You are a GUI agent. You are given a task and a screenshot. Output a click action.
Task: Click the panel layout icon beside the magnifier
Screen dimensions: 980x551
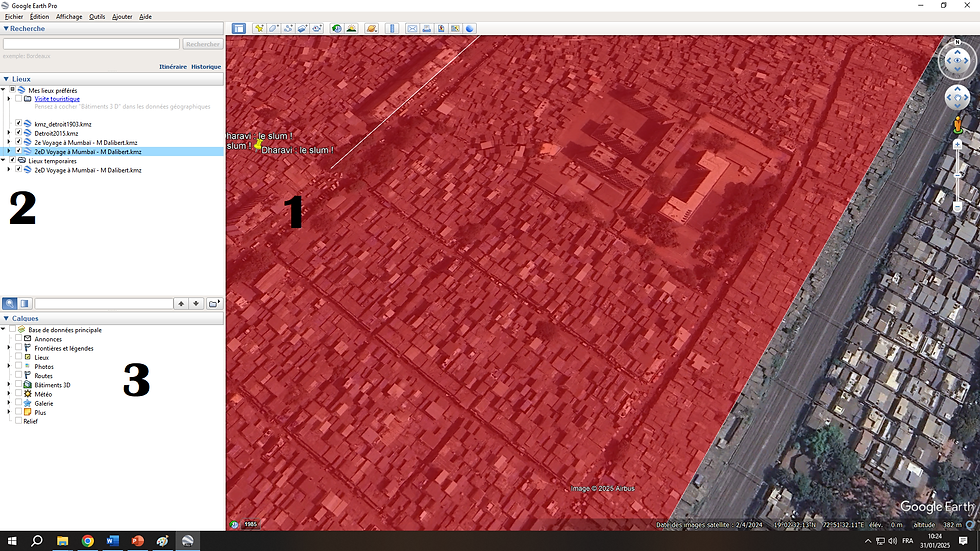click(x=24, y=303)
